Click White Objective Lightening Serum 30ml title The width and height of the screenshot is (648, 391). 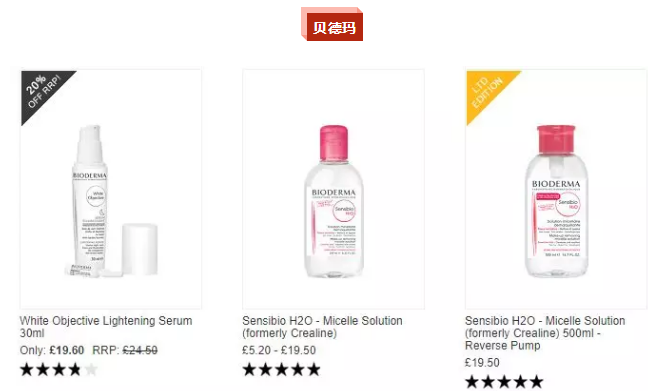tap(106, 327)
